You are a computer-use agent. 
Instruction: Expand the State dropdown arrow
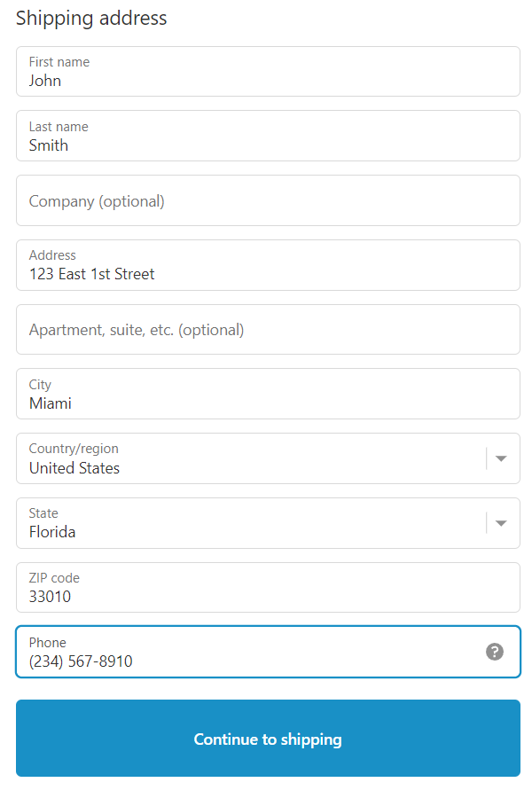point(501,523)
